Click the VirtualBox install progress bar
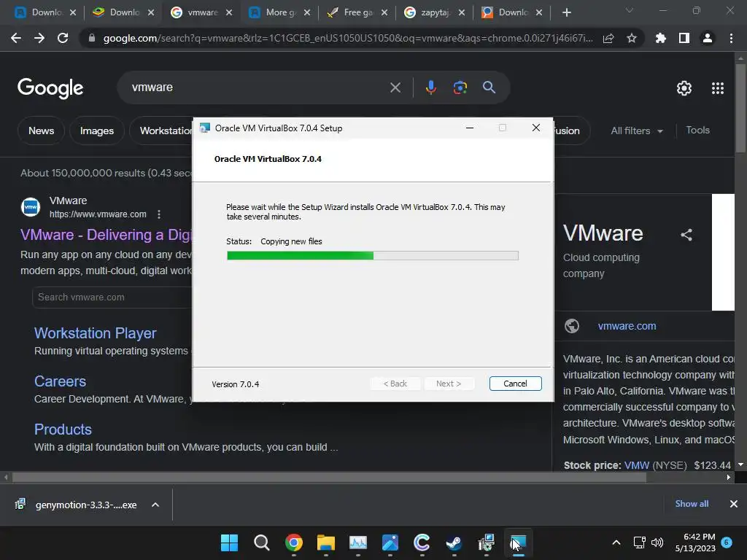 coord(373,256)
